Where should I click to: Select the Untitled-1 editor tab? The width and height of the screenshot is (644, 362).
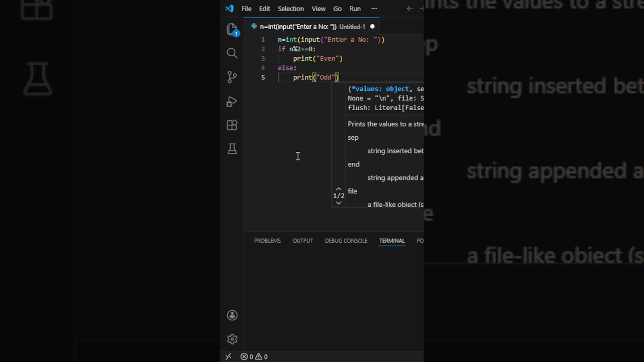313,27
